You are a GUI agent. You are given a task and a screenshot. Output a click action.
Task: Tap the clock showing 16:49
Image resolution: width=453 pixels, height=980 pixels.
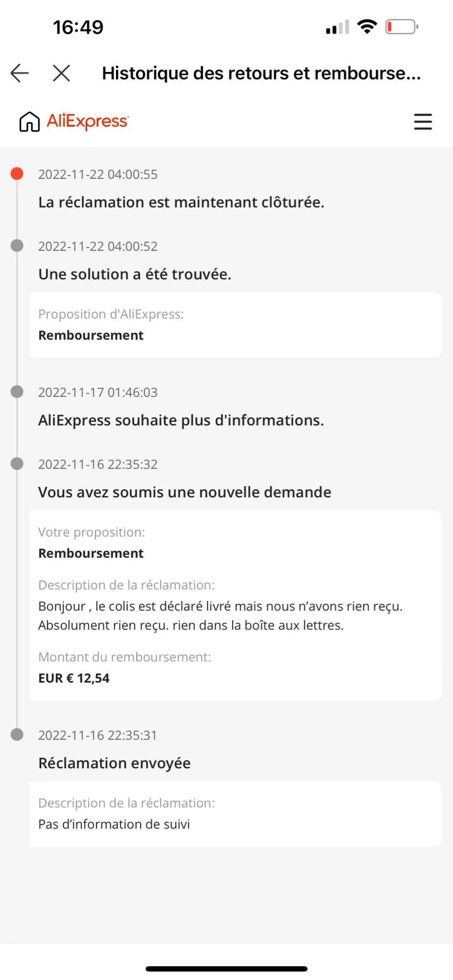(78, 27)
